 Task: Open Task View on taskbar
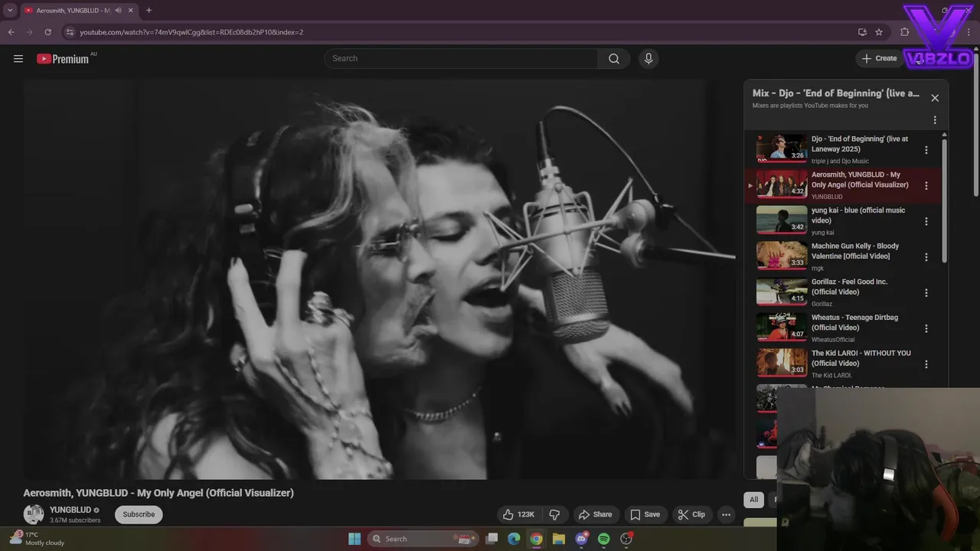(x=492, y=539)
